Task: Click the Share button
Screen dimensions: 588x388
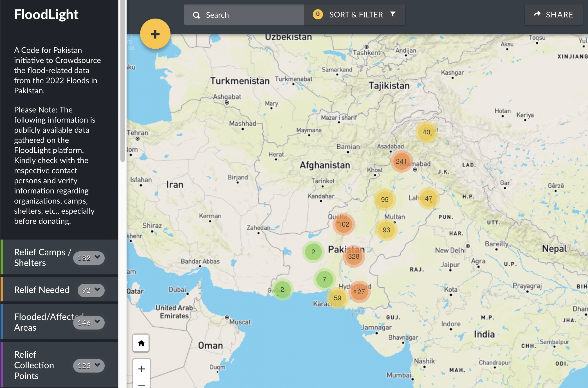Action: (553, 15)
